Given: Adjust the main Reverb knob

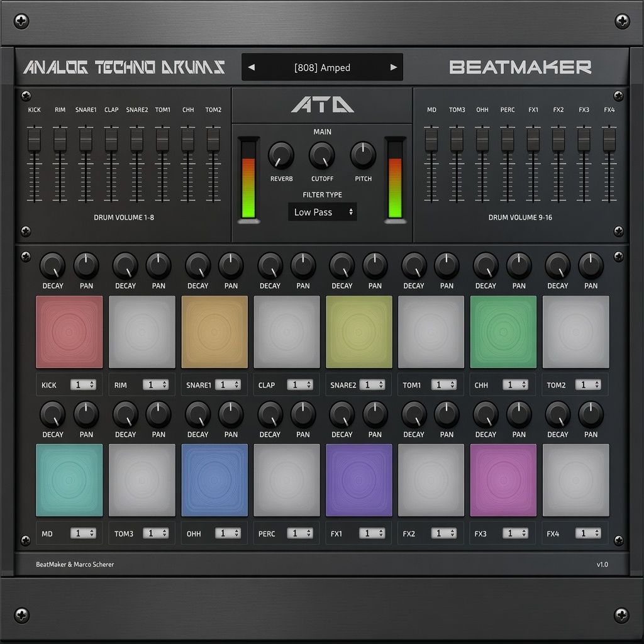Looking at the screenshot, I should click(281, 155).
